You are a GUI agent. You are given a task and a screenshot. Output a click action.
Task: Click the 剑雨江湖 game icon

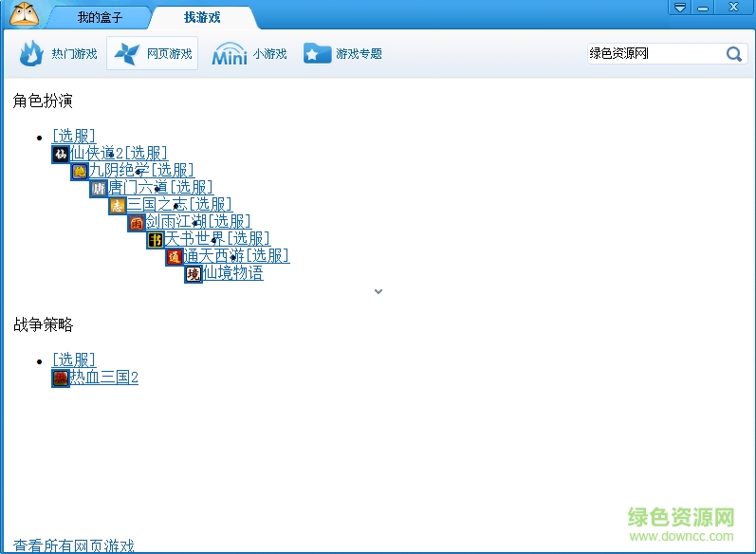click(x=137, y=222)
